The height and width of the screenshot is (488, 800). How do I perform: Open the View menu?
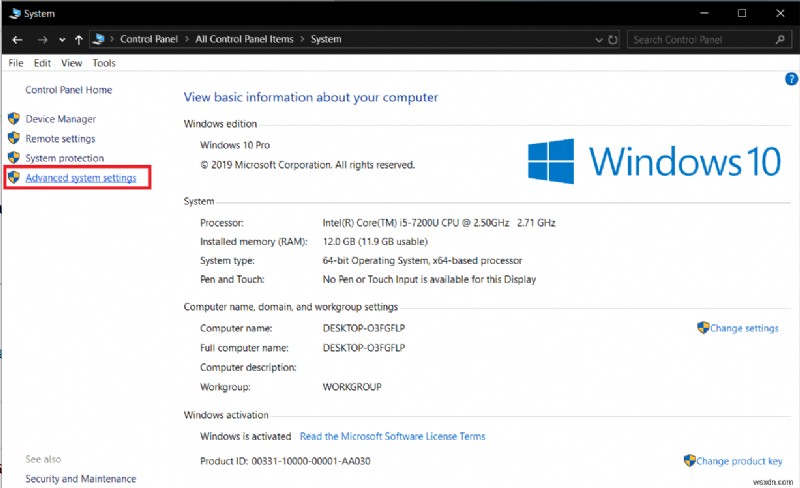pyautogui.click(x=71, y=63)
